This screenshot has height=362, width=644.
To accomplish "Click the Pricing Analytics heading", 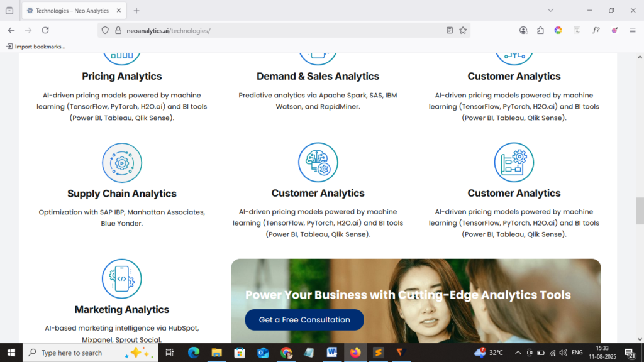I will [122, 76].
